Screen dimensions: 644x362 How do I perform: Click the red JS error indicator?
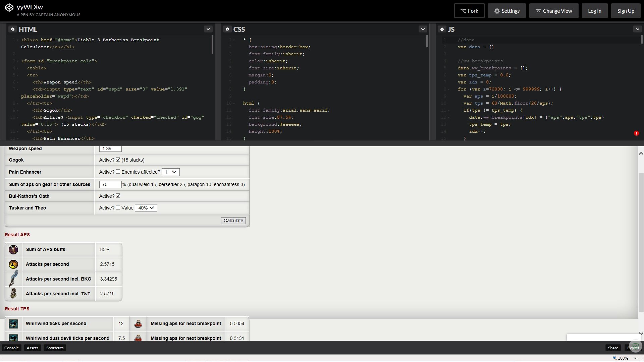pyautogui.click(x=636, y=133)
